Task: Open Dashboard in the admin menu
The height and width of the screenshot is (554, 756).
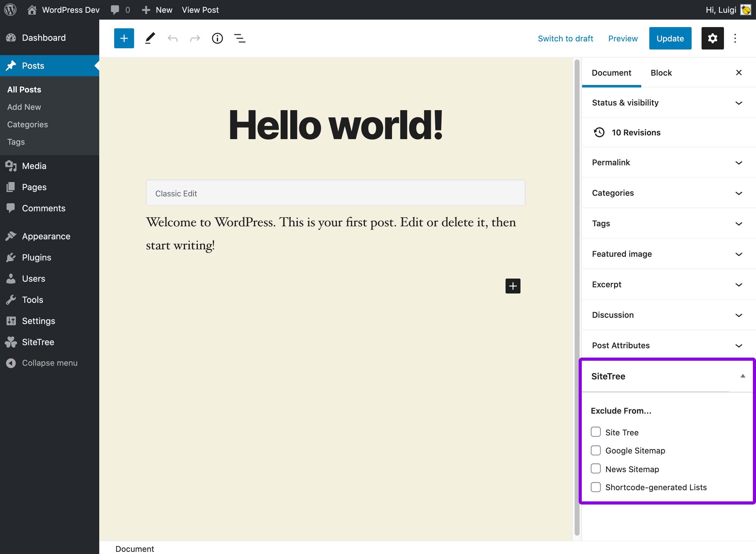Action: pyautogui.click(x=49, y=38)
